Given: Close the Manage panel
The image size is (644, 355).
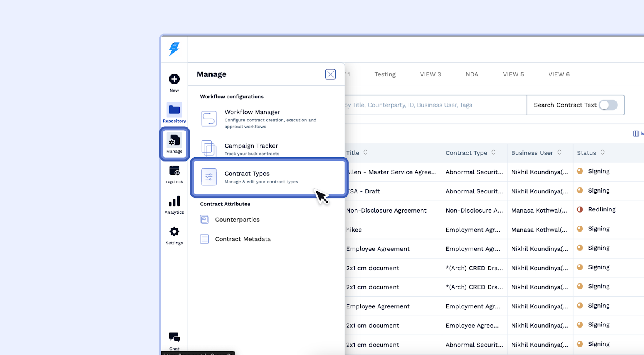Looking at the screenshot, I should click(x=330, y=74).
